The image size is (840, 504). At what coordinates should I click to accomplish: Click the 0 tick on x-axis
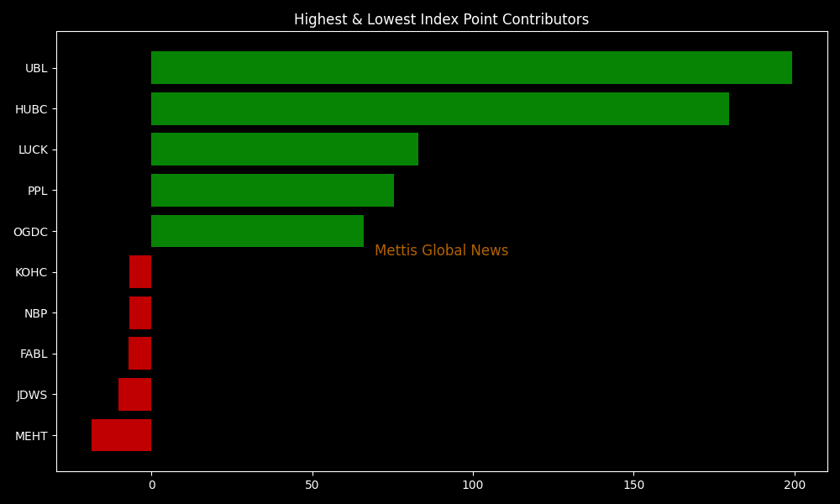pyautogui.click(x=152, y=486)
